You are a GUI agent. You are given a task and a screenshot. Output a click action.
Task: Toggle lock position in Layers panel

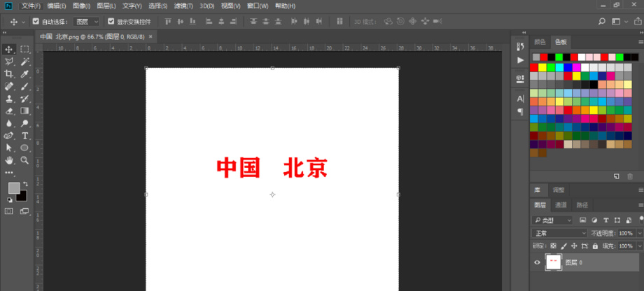(x=574, y=246)
